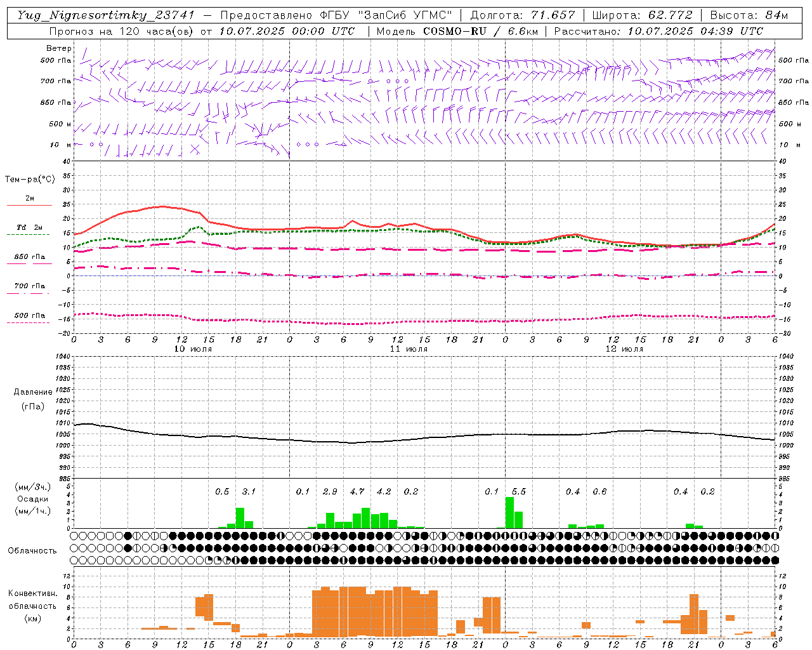Click the Ветер panel label
The height and width of the screenshot is (650, 812).
[x=59, y=48]
